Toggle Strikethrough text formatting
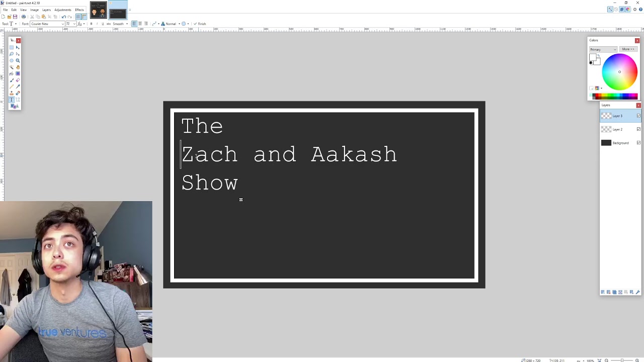The image size is (644, 362). (x=109, y=24)
